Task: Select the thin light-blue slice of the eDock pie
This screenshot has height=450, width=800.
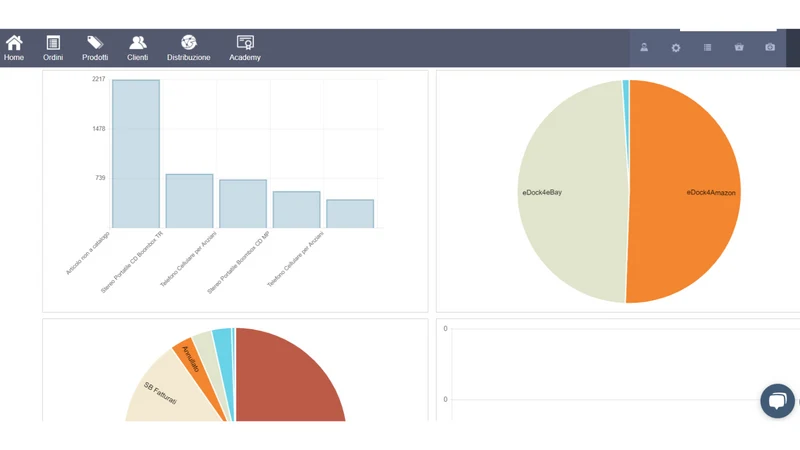Action: click(x=626, y=102)
